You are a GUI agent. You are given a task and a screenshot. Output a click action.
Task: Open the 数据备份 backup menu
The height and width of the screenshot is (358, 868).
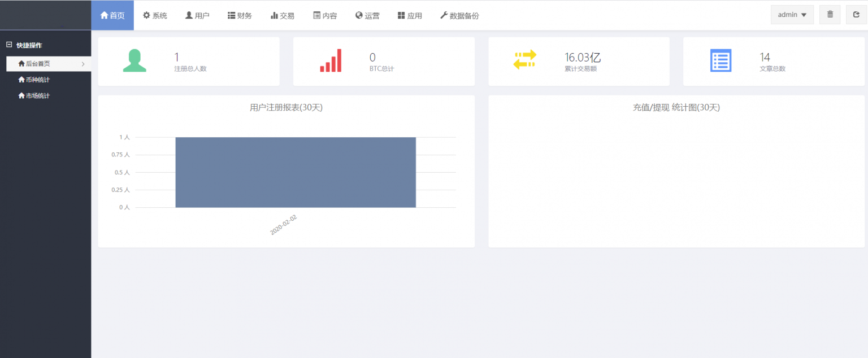pos(459,16)
